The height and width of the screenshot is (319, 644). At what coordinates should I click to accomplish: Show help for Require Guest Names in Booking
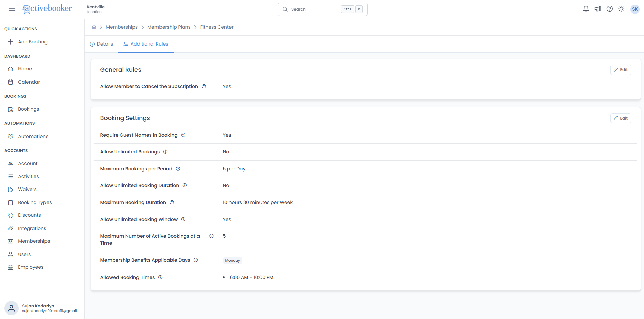click(183, 135)
